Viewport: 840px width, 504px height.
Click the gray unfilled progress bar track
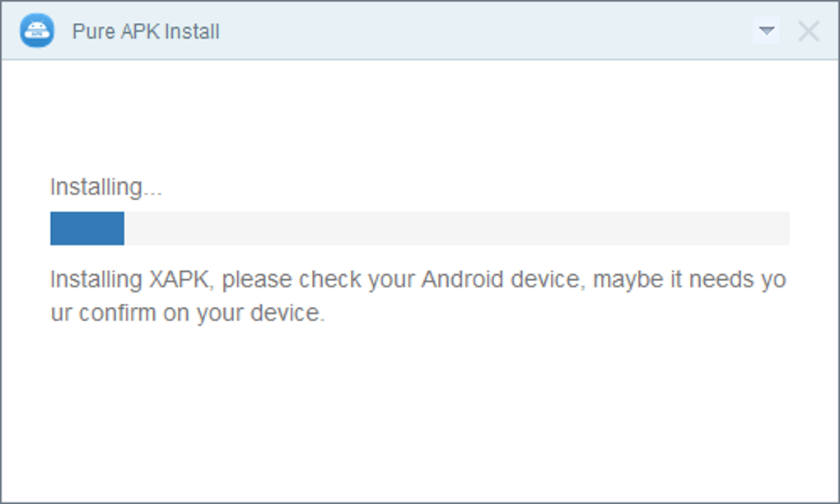[x=453, y=228]
